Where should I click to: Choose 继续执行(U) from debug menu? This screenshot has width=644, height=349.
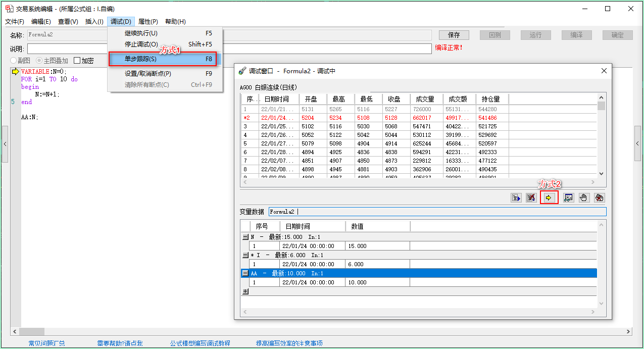point(165,33)
